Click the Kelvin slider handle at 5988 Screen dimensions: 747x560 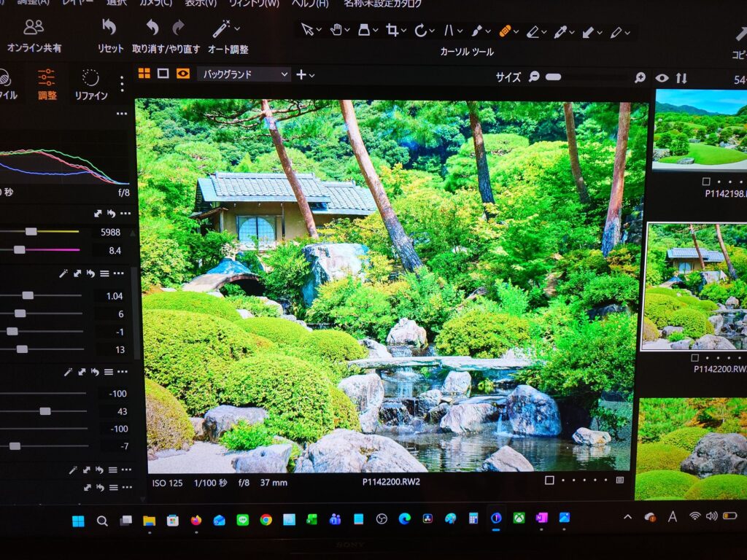pyautogui.click(x=31, y=231)
